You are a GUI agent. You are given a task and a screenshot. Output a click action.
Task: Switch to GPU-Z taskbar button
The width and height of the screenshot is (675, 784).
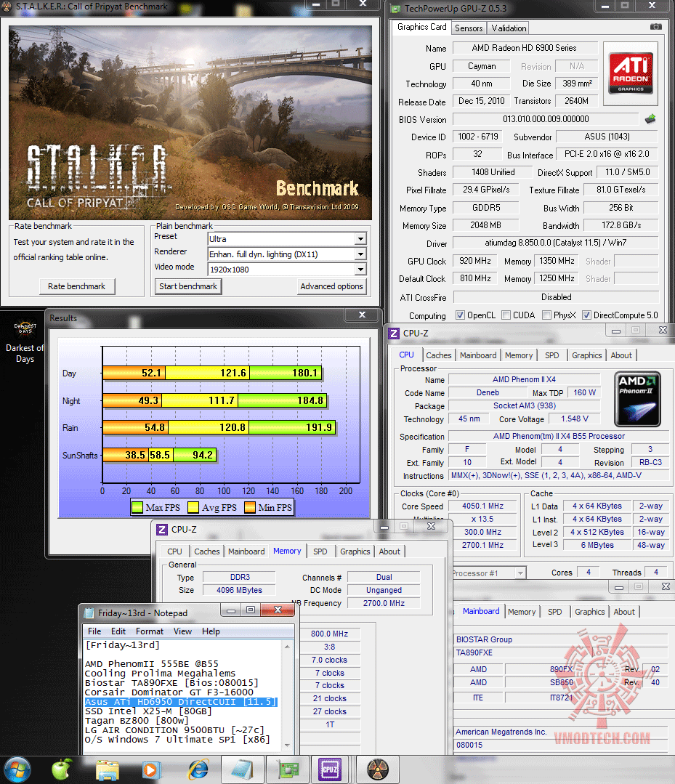click(288, 770)
